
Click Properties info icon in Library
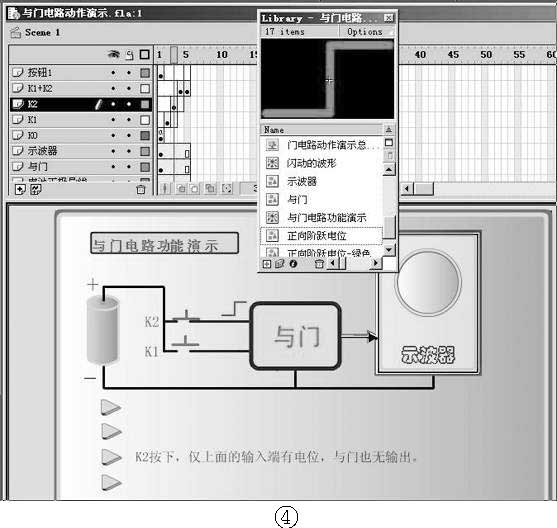[293, 264]
